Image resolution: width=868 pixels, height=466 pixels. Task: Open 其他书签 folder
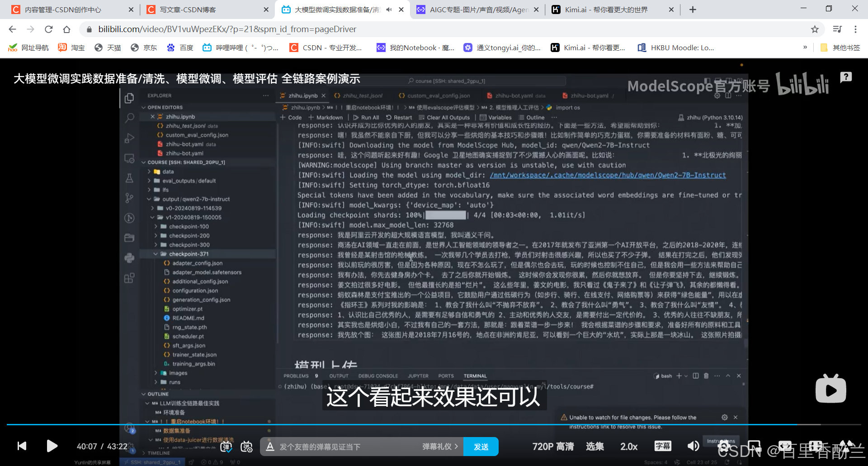pos(840,48)
